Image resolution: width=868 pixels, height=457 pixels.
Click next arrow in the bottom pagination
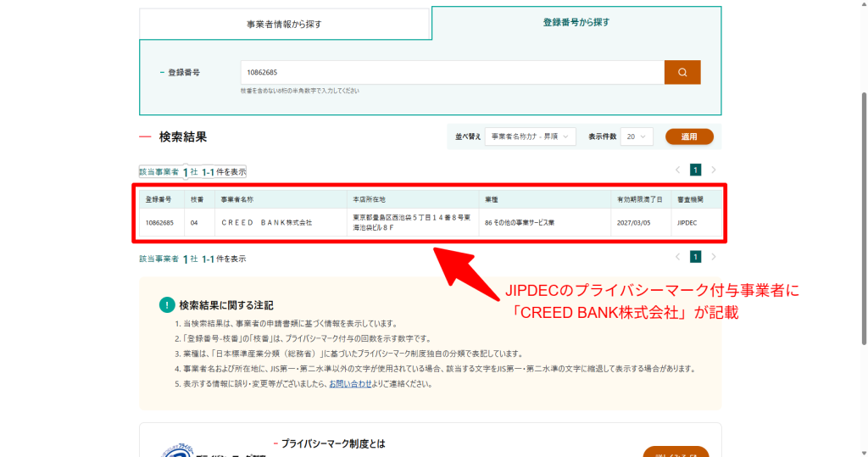[x=714, y=257]
